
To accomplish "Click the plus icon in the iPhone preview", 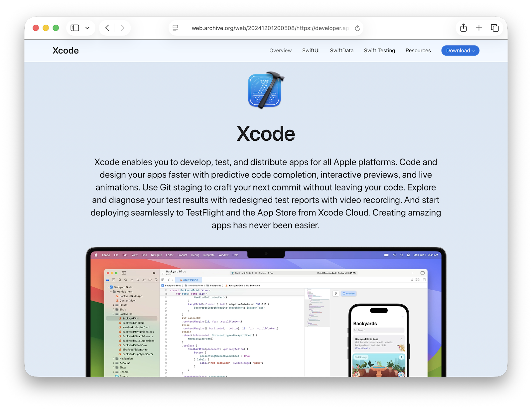I will tap(403, 317).
